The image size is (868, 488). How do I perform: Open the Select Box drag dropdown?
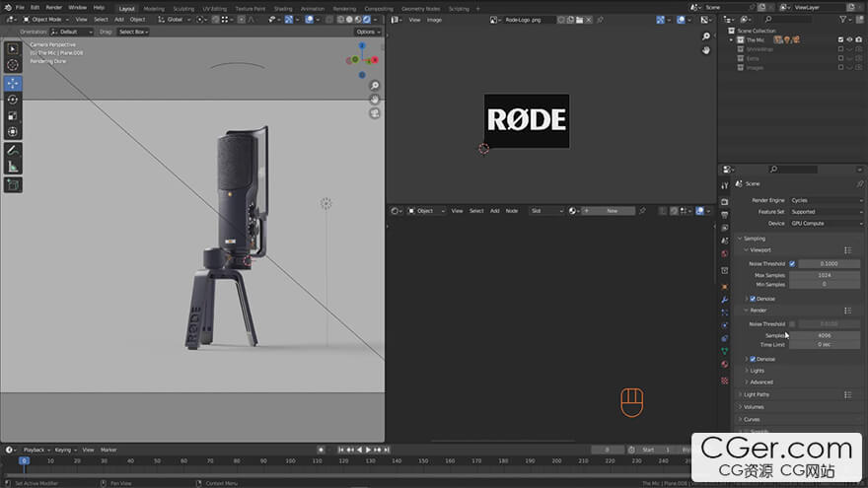tap(133, 33)
